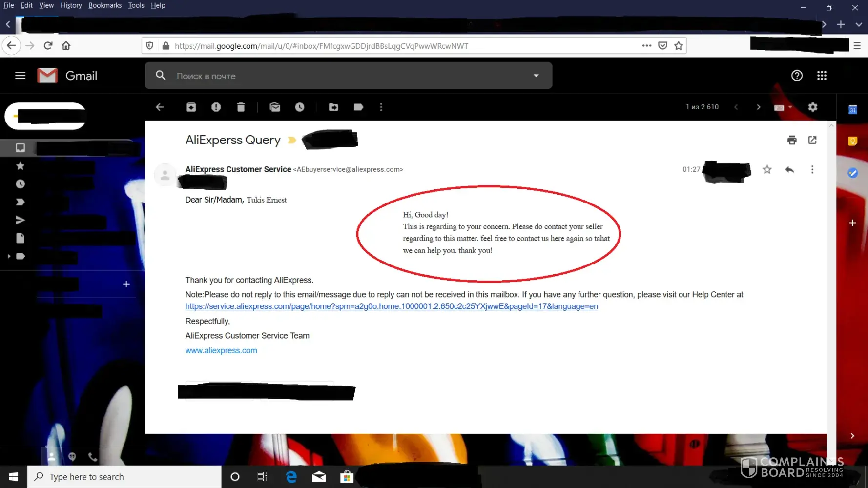The width and height of the screenshot is (868, 488).
Task: Open Gmail main menu hamburger
Action: (20, 76)
